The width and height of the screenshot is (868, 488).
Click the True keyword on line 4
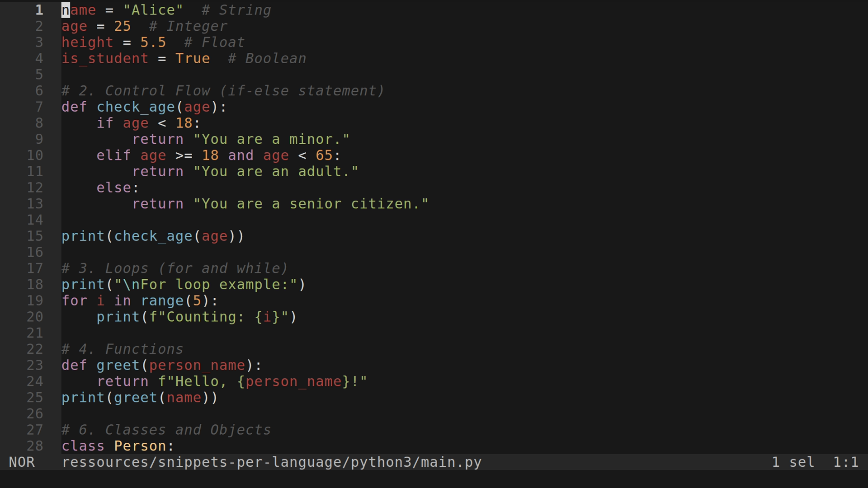coord(193,58)
